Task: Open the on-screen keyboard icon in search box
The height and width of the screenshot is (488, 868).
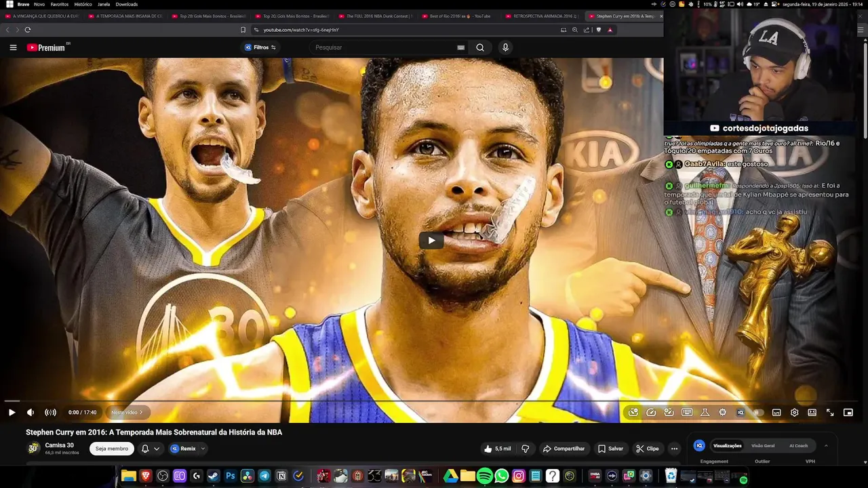Action: click(x=461, y=47)
